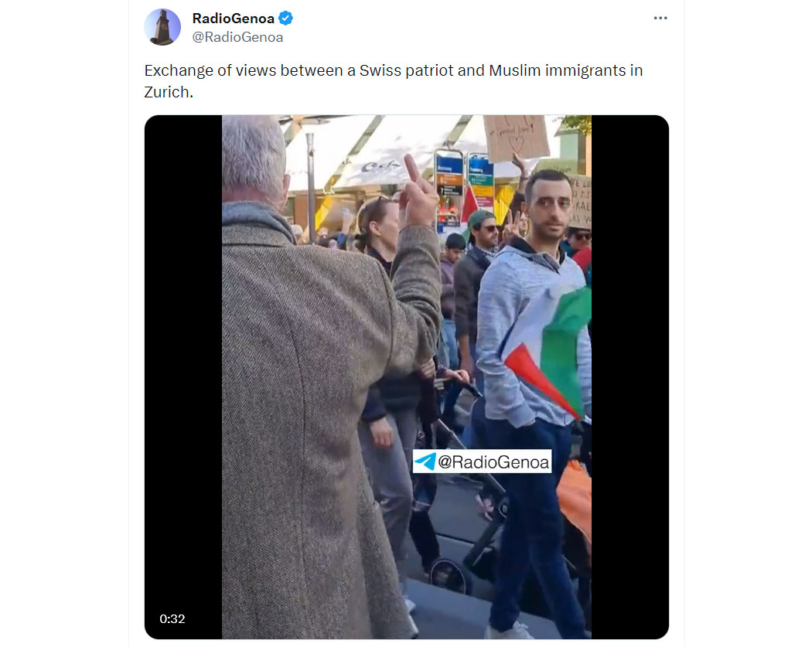Open the RadioGenoa profile avatar
Image resolution: width=812 pixels, height=647 pixels.
coord(162,27)
